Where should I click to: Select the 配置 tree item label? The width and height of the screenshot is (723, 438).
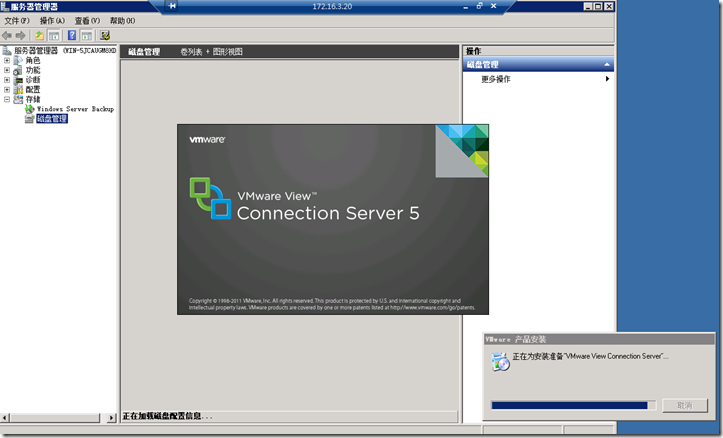pos(33,89)
